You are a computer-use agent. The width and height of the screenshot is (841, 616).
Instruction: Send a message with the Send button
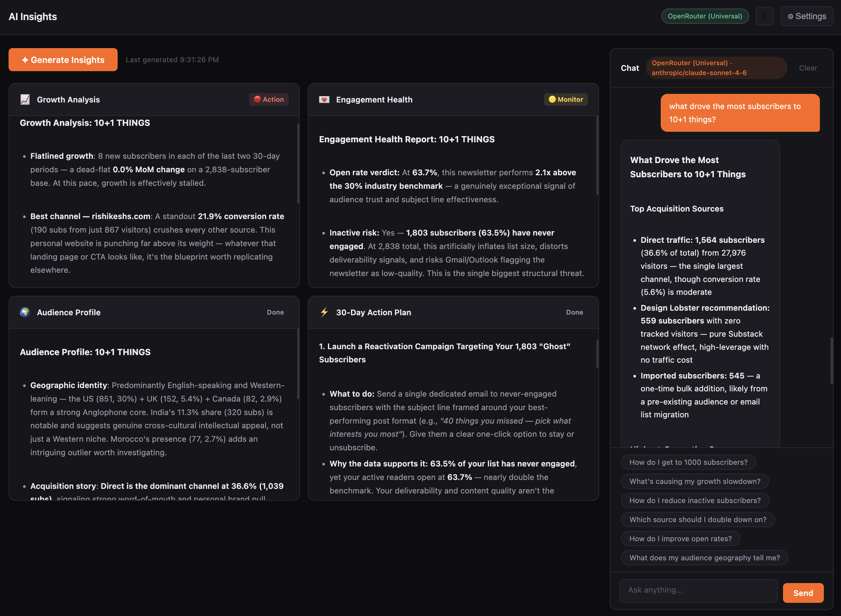click(803, 593)
